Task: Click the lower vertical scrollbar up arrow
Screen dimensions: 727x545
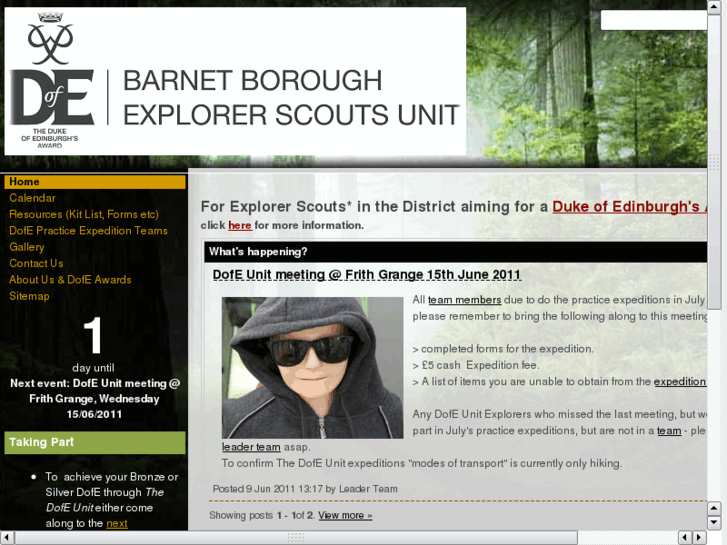Action: click(714, 508)
